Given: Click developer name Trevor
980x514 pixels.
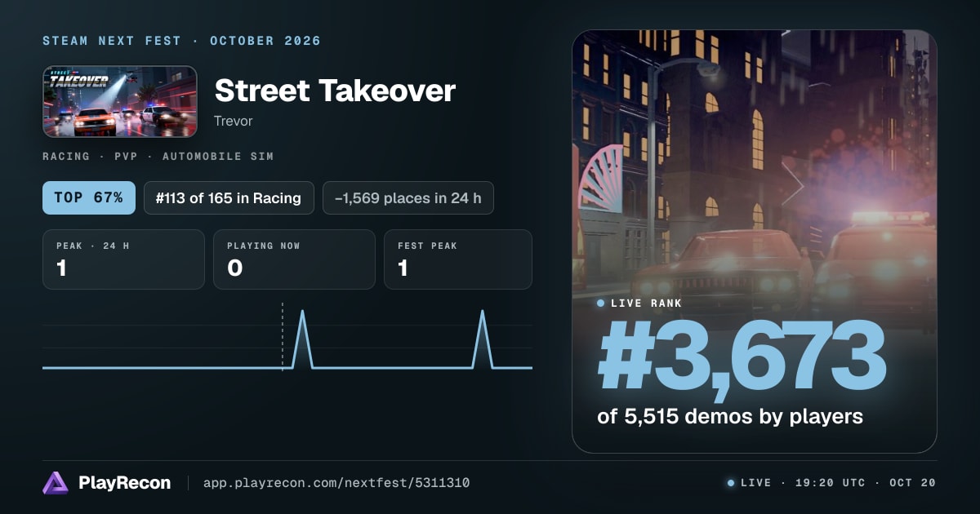Looking at the screenshot, I should coord(234,121).
